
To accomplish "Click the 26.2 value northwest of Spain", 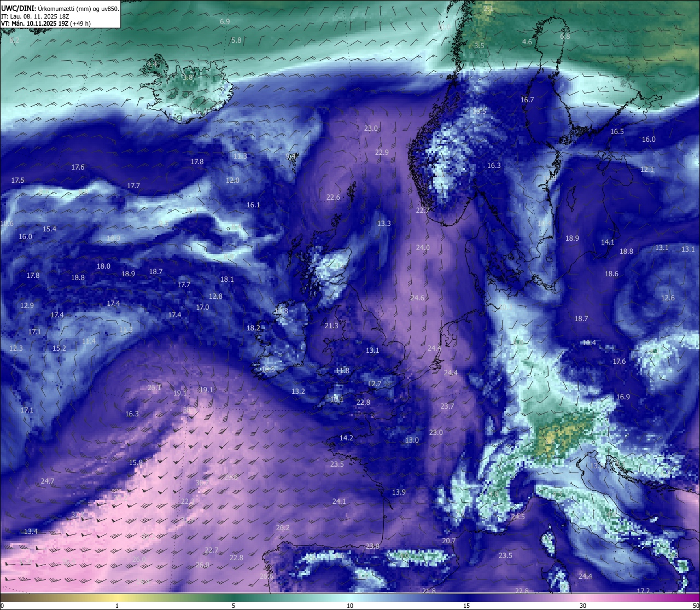I will click(x=283, y=528).
